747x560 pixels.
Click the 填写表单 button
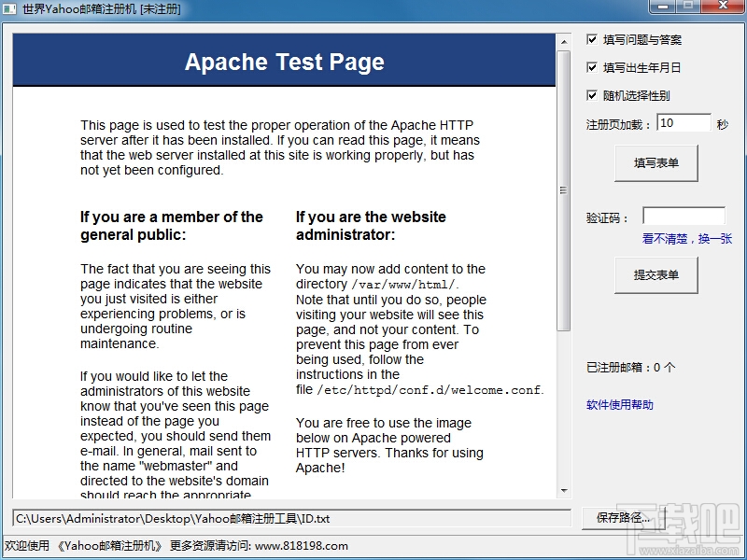tap(656, 163)
